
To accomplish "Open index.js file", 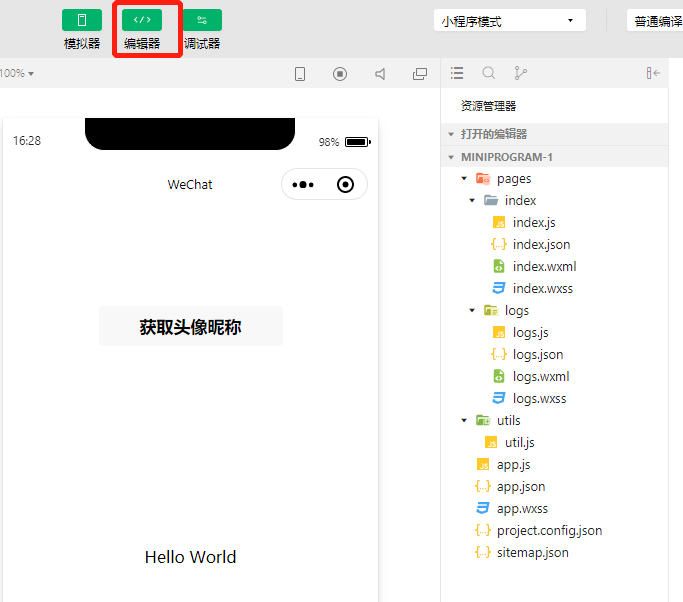I will [x=534, y=223].
